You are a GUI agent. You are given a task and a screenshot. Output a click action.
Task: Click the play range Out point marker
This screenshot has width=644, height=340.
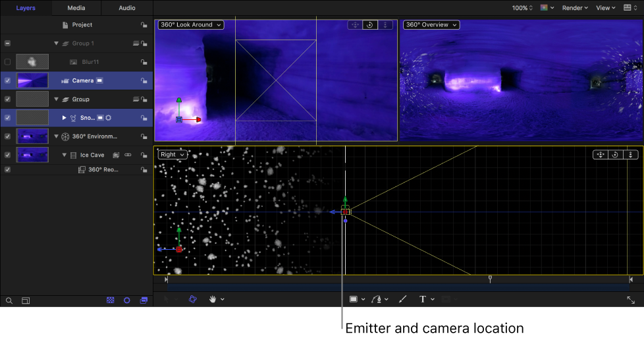[x=631, y=279]
